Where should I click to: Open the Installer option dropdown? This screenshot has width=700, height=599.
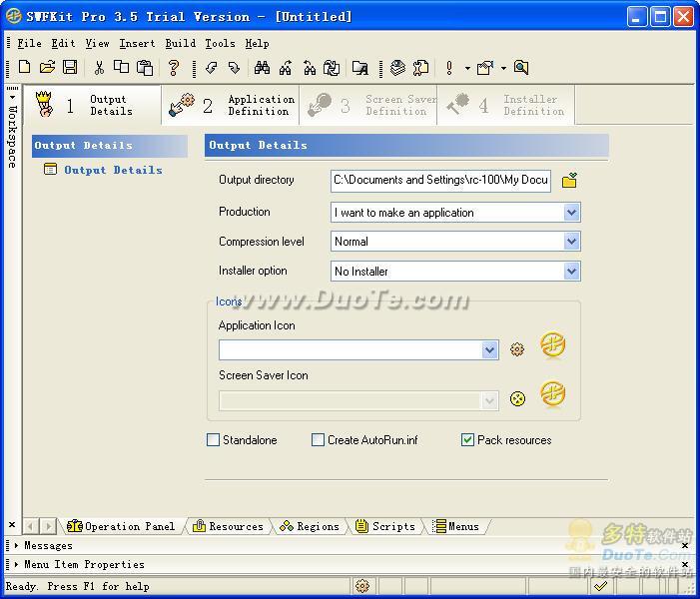tap(571, 271)
